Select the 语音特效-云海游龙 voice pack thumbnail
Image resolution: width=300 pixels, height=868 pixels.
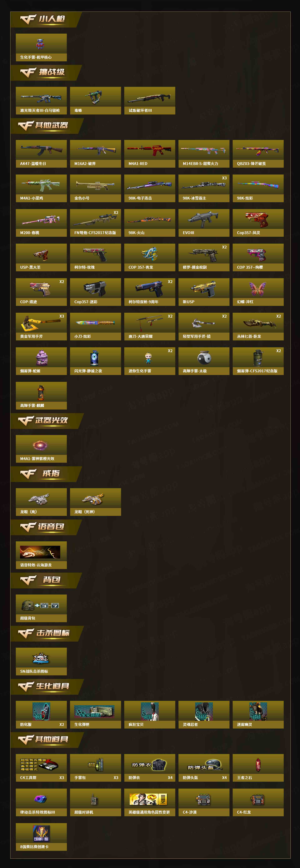(40, 552)
